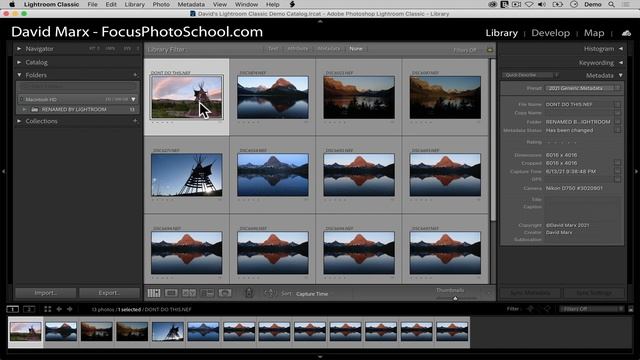Open filmstrip Filters Off dropdown
Viewport: 640px width, 360px height.
click(x=592, y=309)
